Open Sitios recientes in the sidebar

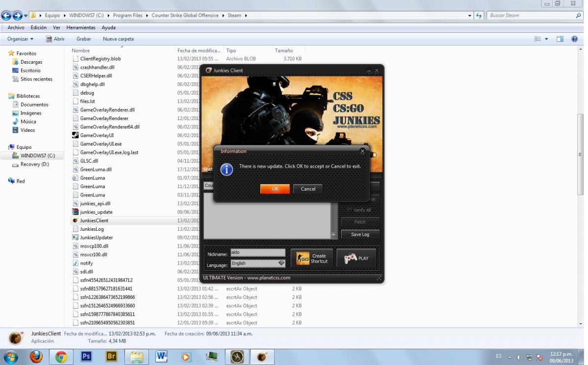tap(36, 79)
